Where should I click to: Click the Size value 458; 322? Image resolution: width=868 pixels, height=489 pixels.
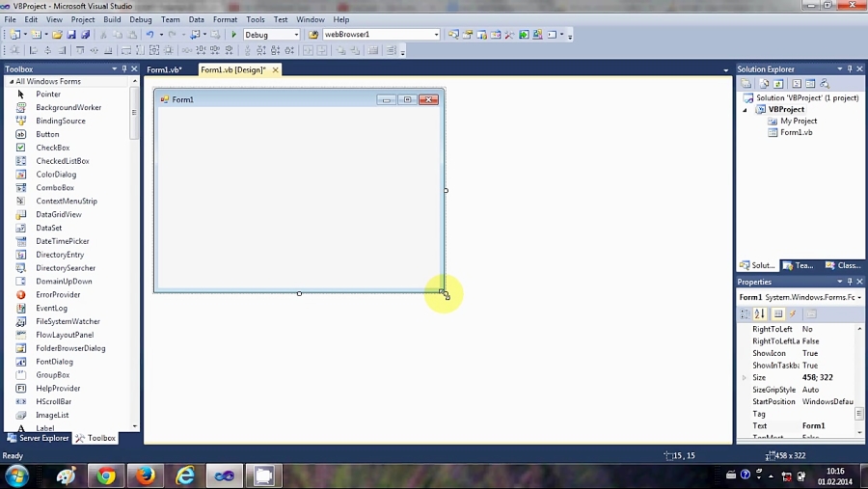point(817,378)
